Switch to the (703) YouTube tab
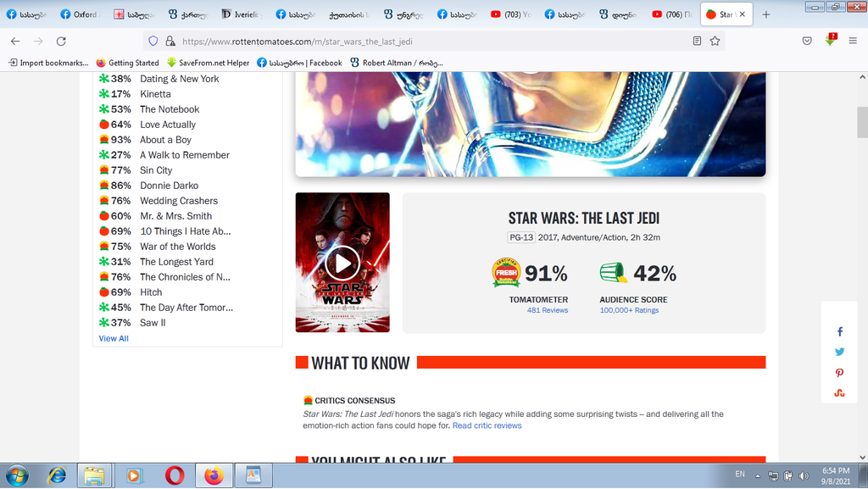The height and width of the screenshot is (489, 868). tap(509, 14)
